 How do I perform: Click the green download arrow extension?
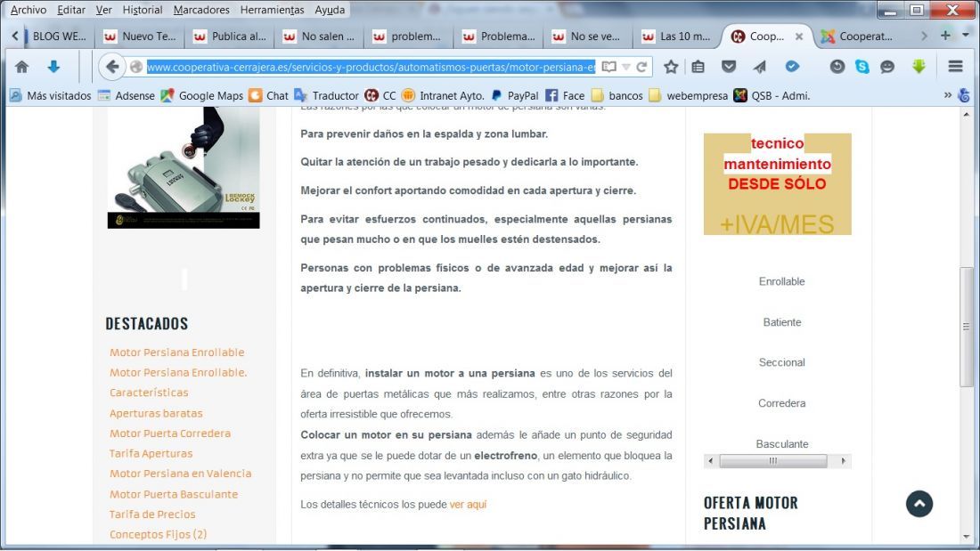point(919,66)
